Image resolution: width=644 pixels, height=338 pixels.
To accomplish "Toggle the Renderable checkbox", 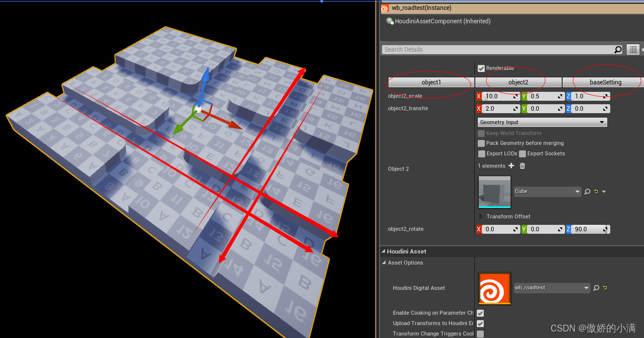I will [x=480, y=68].
